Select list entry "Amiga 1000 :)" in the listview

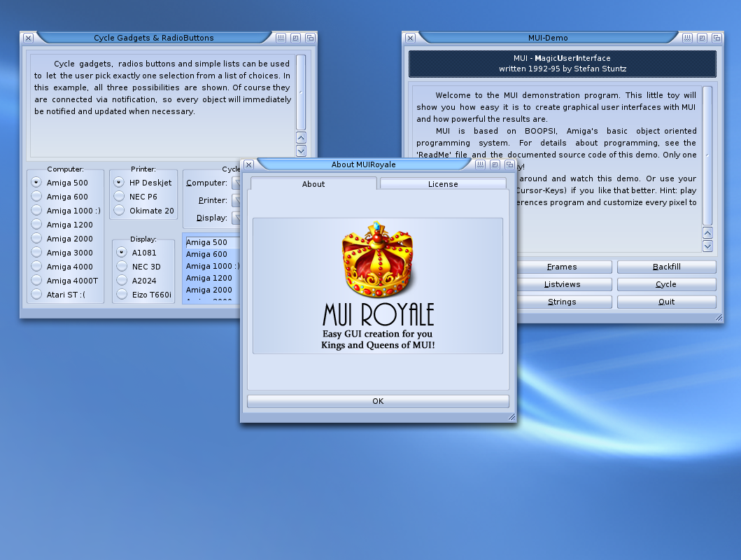click(213, 266)
